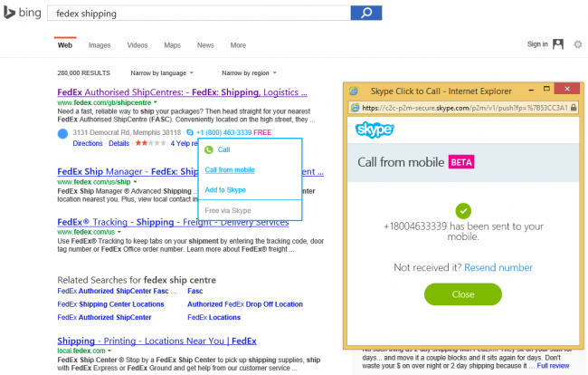Click the green Call phone icon

pos(209,149)
